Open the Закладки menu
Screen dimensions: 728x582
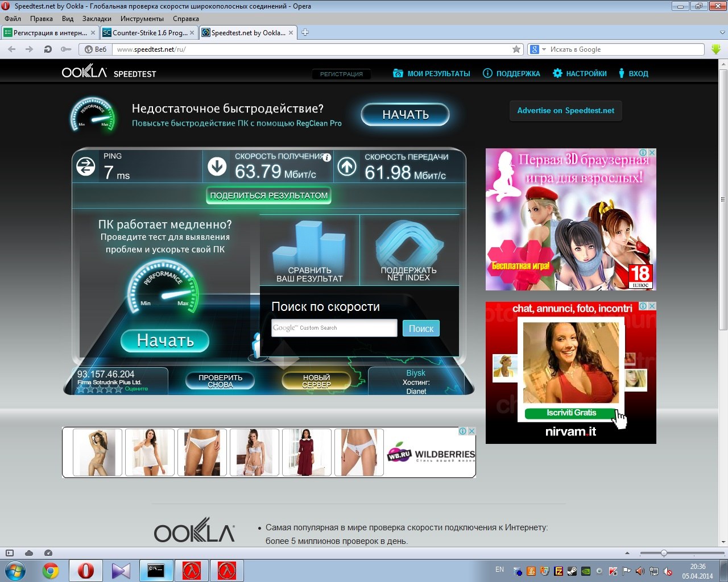pos(97,19)
